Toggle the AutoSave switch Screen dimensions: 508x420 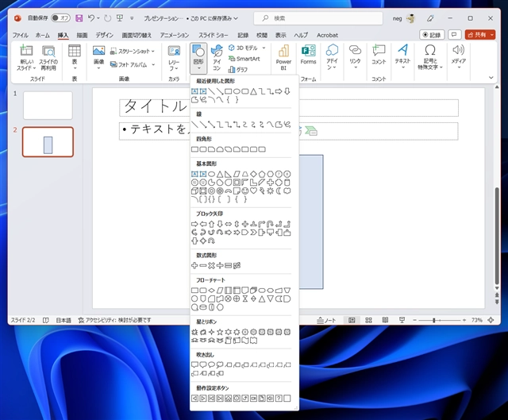(60, 18)
